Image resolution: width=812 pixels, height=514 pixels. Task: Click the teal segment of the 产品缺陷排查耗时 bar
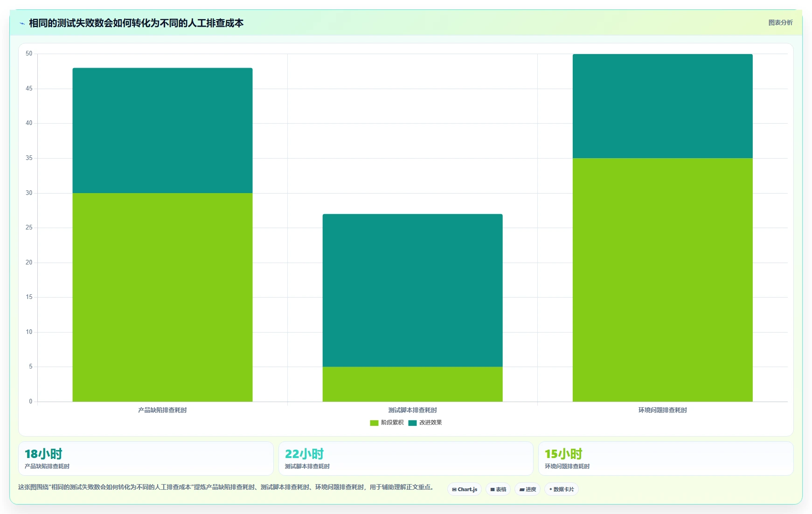coord(162,131)
